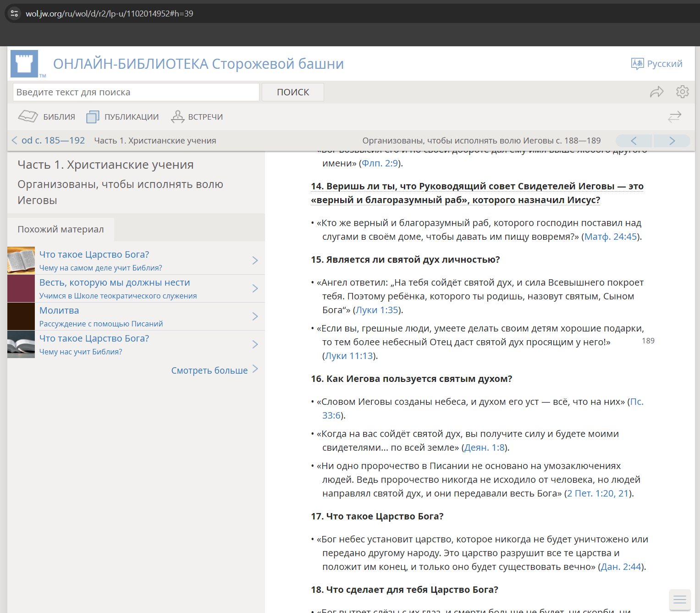700x613 pixels.
Task: Open the language selector icon
Action: tap(637, 64)
